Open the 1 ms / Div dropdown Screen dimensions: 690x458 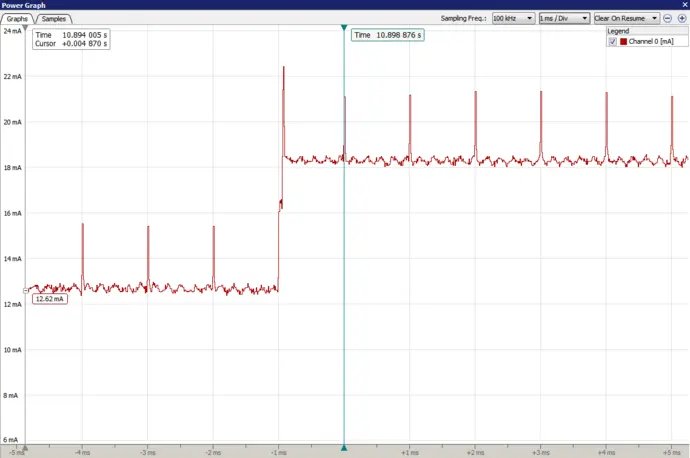(563, 18)
